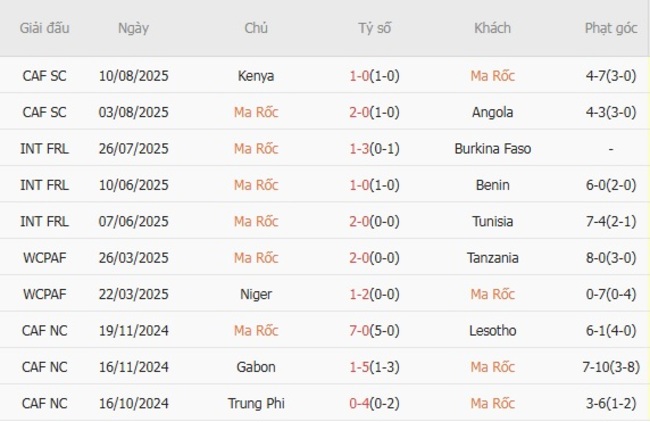Select the 7-10 corner kicks cell
650x422 pixels.
click(x=609, y=367)
